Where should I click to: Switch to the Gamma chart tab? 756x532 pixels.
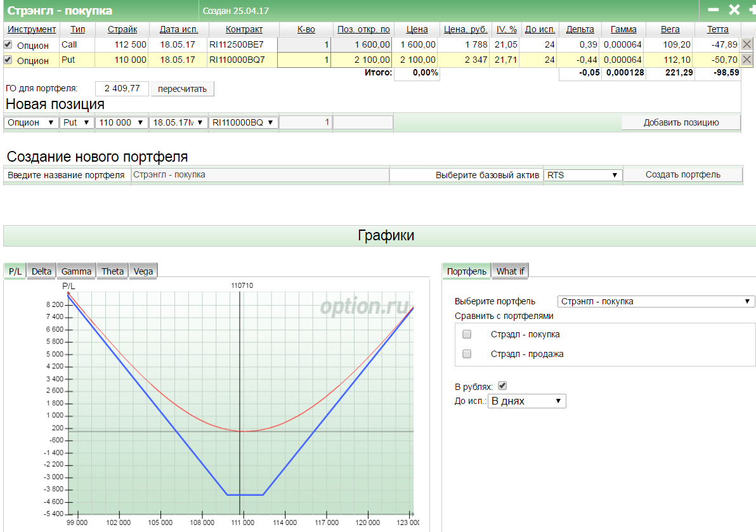76,271
